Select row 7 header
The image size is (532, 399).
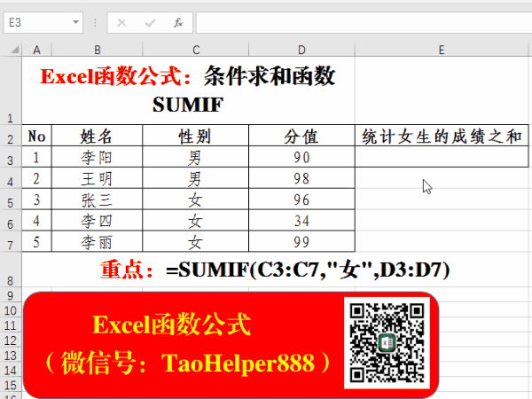(x=11, y=241)
